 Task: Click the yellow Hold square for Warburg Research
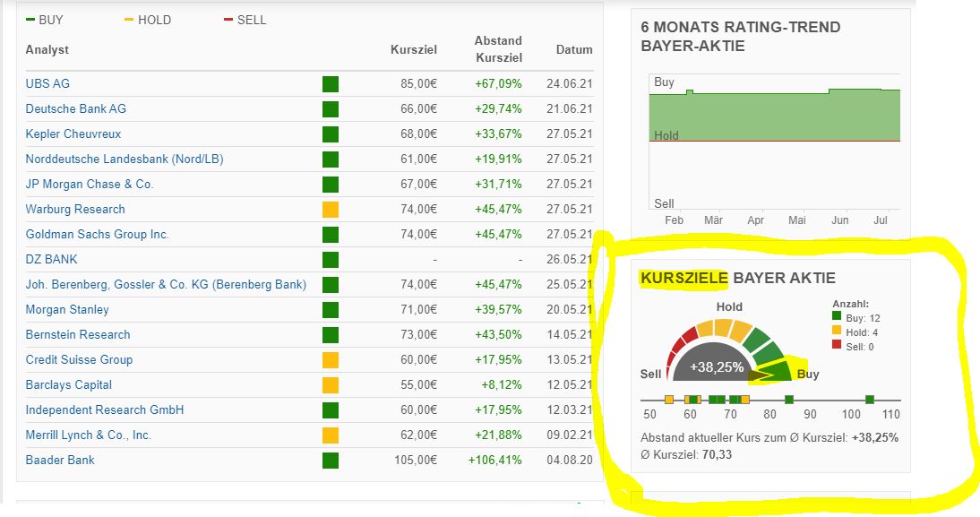(x=331, y=210)
